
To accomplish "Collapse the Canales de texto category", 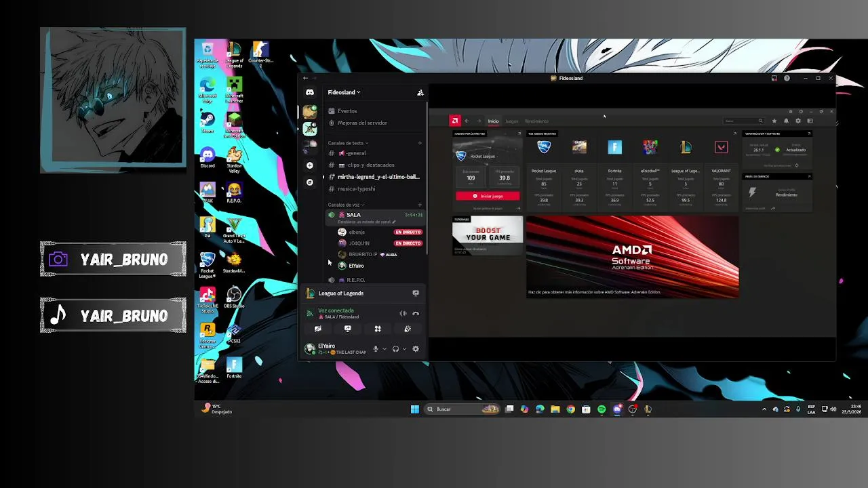I will (x=348, y=143).
